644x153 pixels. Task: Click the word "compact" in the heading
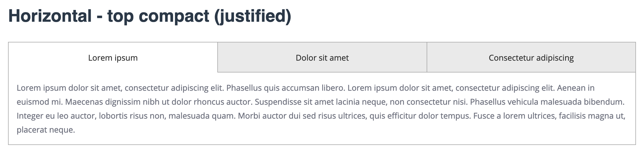(174, 16)
